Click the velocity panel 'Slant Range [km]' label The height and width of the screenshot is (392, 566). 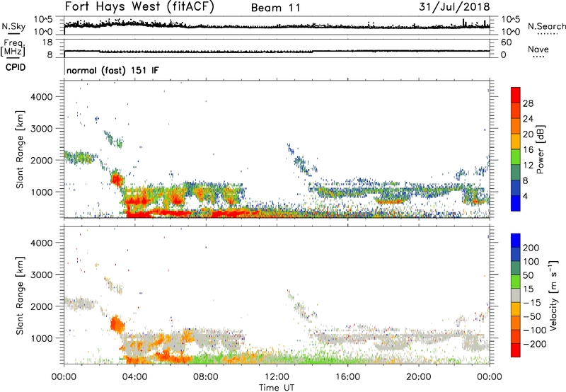(x=20, y=295)
